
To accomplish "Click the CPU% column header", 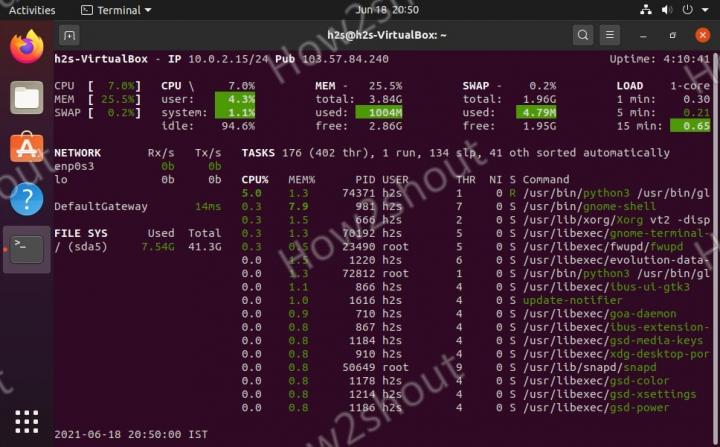I will 255,180.
